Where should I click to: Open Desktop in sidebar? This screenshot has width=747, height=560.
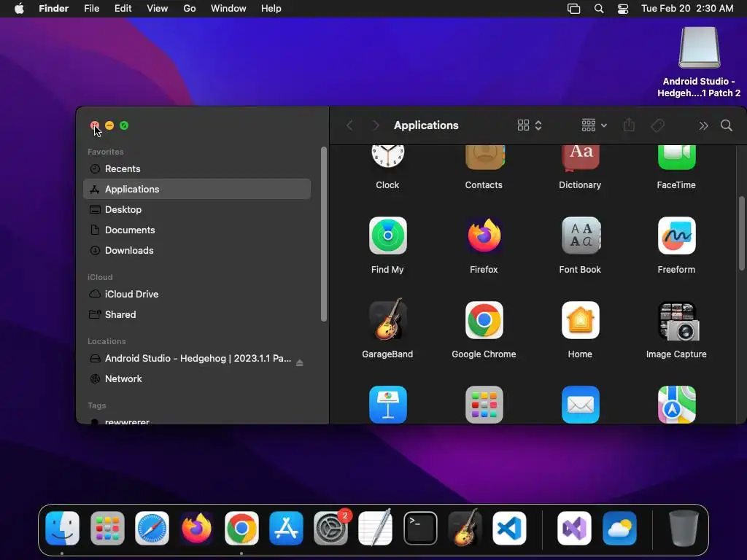coord(197,209)
